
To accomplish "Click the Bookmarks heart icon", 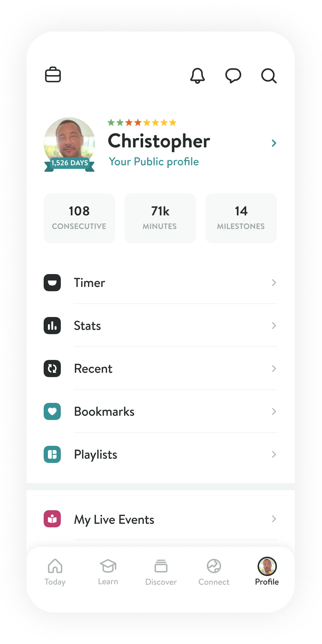I will pos(52,411).
